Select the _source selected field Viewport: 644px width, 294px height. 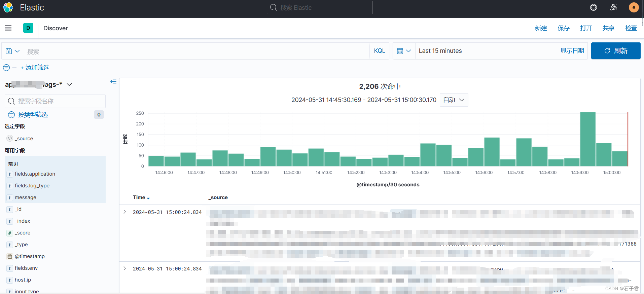point(24,139)
